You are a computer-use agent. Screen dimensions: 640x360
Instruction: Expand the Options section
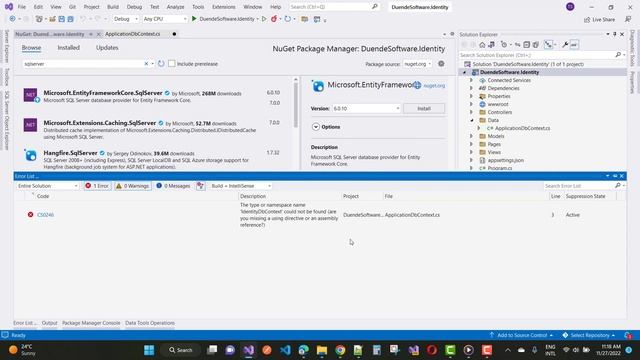coord(316,127)
